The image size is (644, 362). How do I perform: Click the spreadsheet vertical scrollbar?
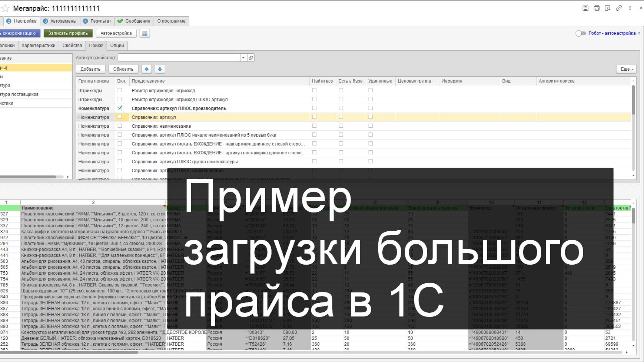click(633, 215)
